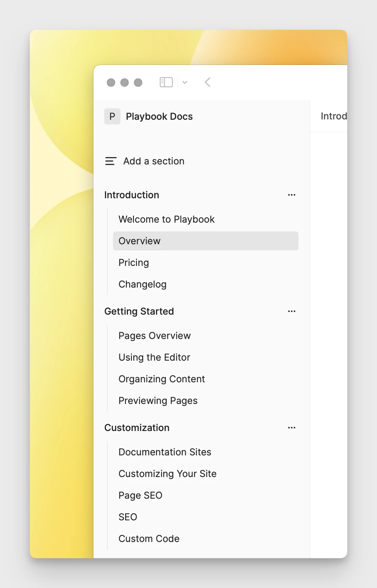This screenshot has width=377, height=588.
Task: Click the Introduction breadcrumb in header
Action: point(334,116)
